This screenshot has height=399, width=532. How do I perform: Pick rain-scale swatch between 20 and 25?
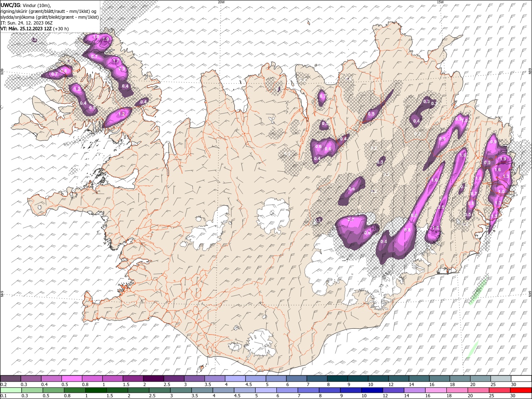(478, 390)
